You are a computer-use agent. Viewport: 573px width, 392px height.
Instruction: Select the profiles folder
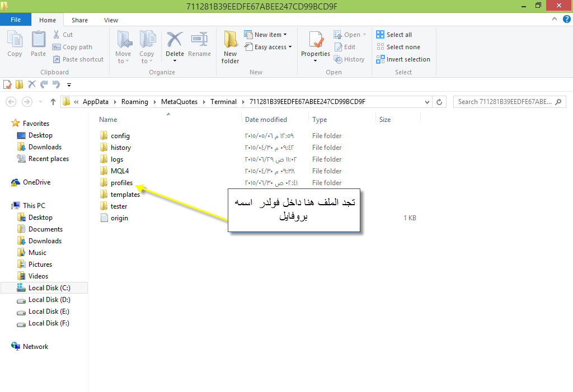[121, 183]
